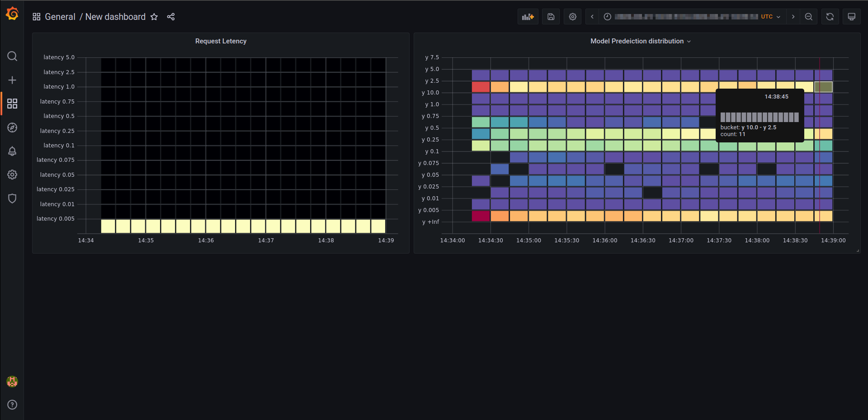The width and height of the screenshot is (868, 420).
Task: Save the dashboard with the disk icon
Action: point(551,17)
